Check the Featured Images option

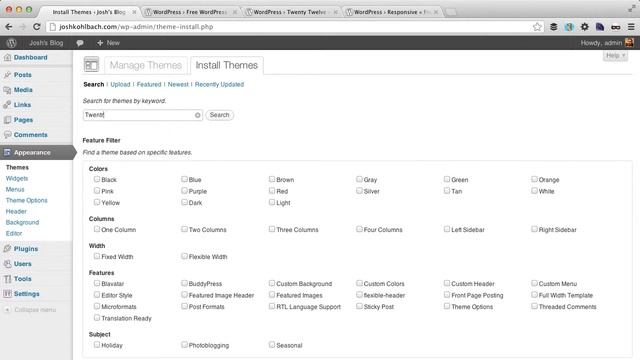point(272,295)
